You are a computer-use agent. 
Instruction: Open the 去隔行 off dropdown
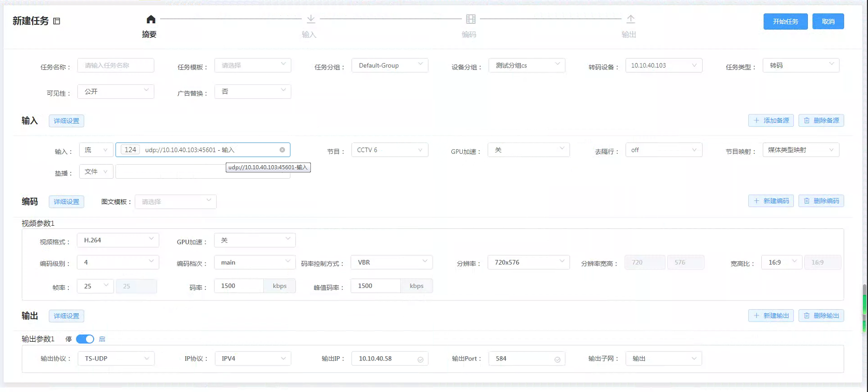tap(664, 150)
